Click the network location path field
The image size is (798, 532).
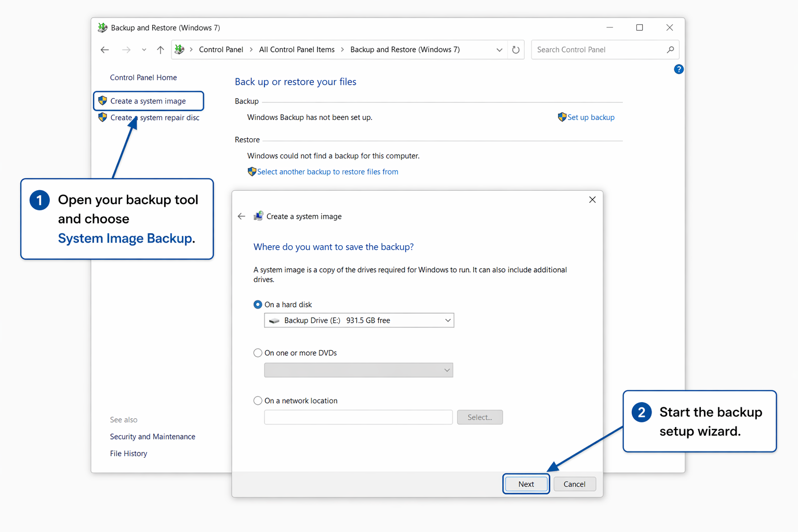click(358, 417)
